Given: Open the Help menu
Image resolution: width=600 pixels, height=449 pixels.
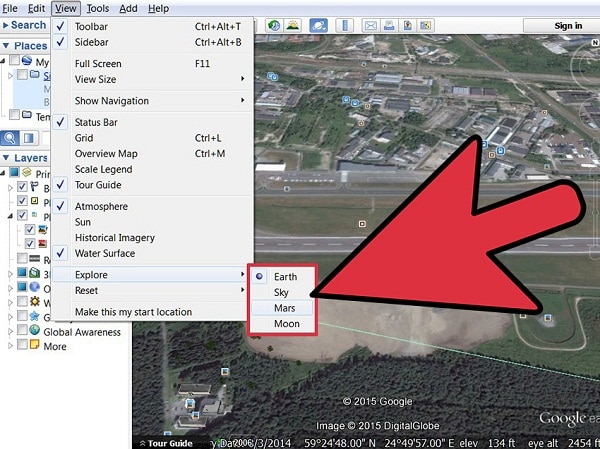Looking at the screenshot, I should [x=158, y=8].
